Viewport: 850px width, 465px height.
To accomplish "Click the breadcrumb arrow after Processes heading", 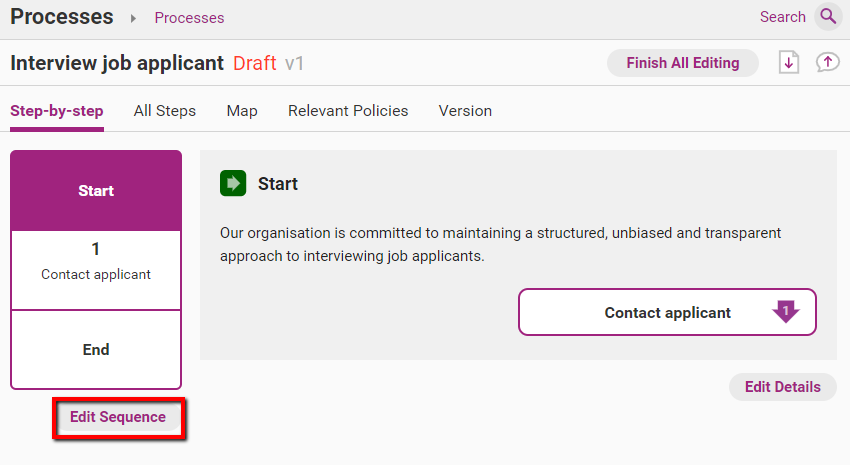I will click(x=133, y=18).
